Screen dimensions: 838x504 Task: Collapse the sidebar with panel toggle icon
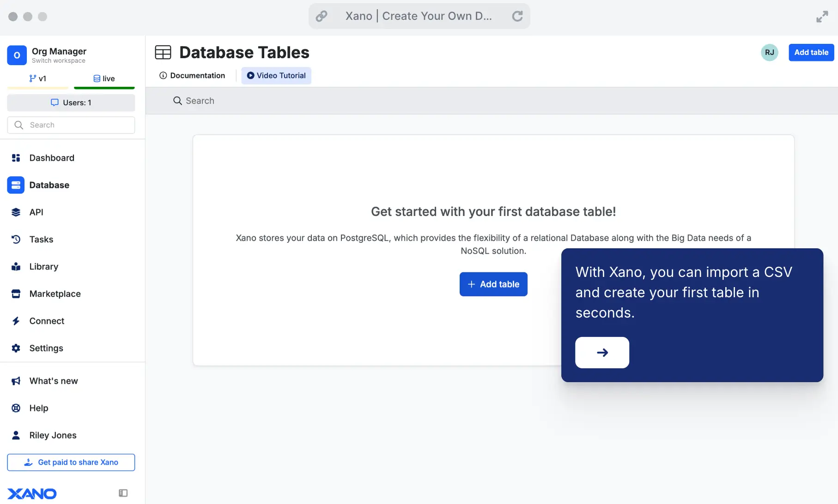[x=123, y=493]
